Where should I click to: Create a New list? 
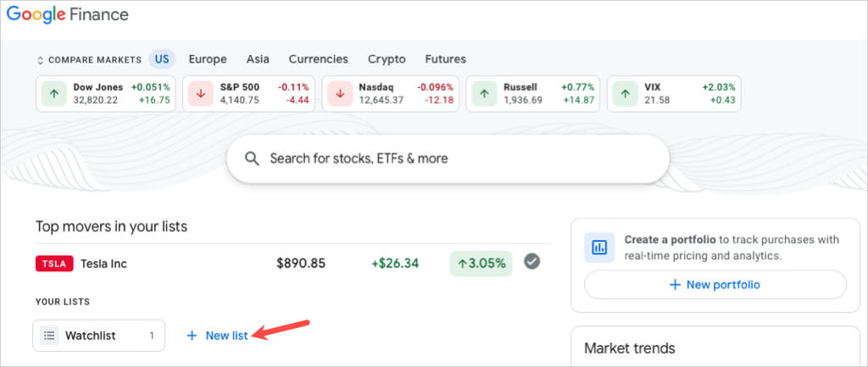[x=217, y=336]
